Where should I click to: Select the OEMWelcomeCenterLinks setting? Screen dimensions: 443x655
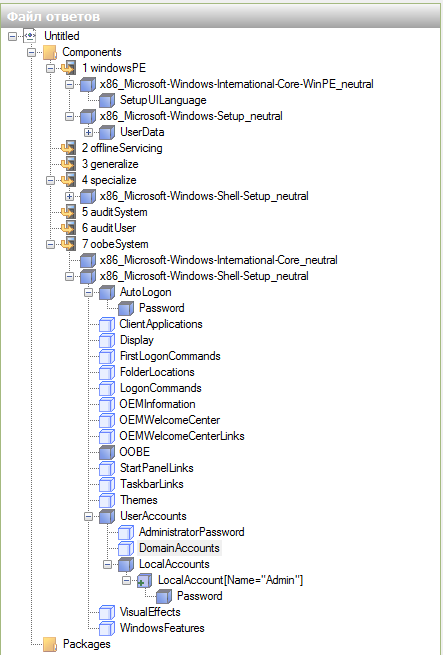(x=182, y=436)
